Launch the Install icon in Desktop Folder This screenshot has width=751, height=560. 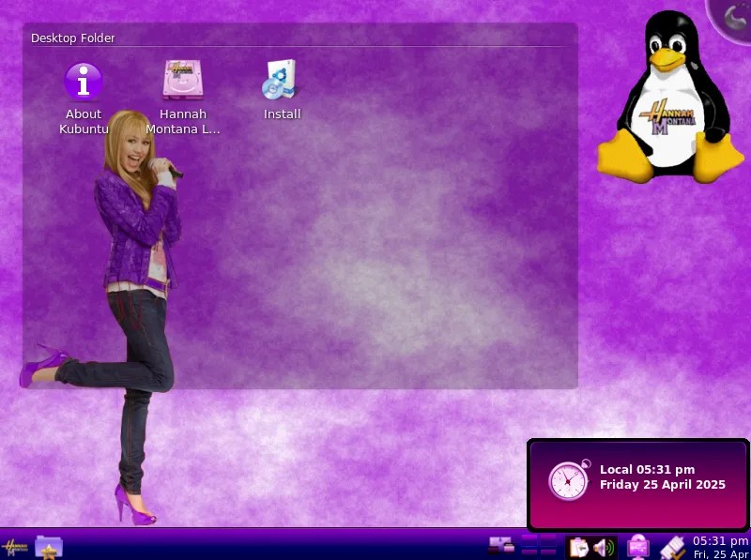pyautogui.click(x=283, y=89)
